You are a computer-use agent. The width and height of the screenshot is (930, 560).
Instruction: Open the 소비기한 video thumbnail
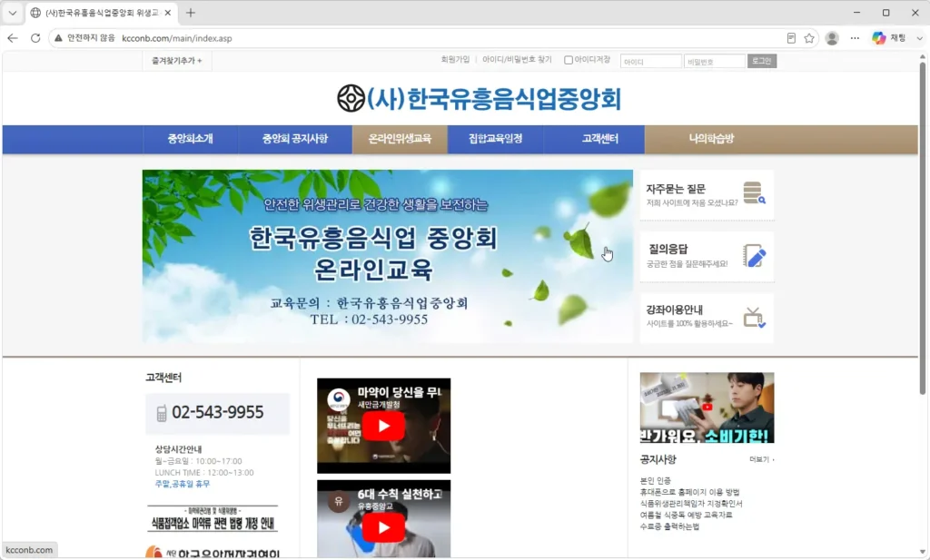[x=707, y=408]
